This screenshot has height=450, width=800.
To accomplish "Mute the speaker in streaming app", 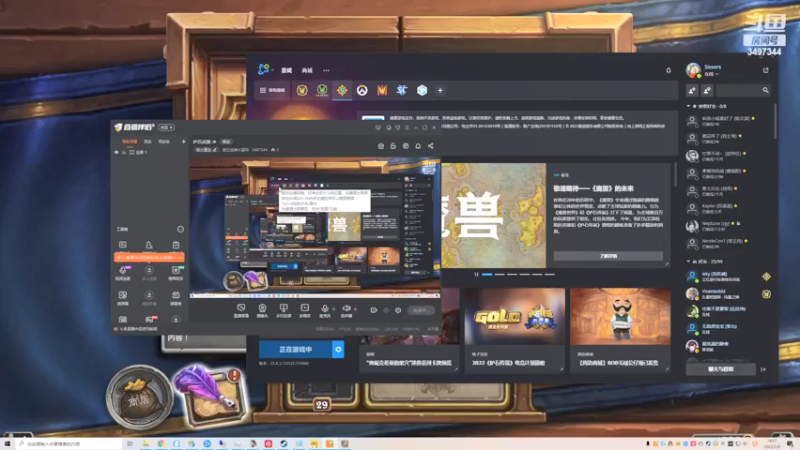I will [346, 309].
